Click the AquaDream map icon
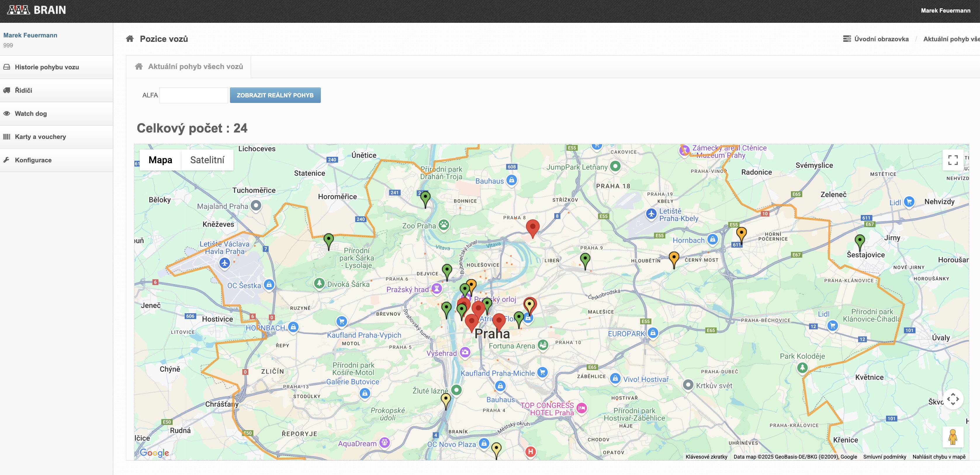Image resolution: width=980 pixels, height=475 pixels. 385,443
